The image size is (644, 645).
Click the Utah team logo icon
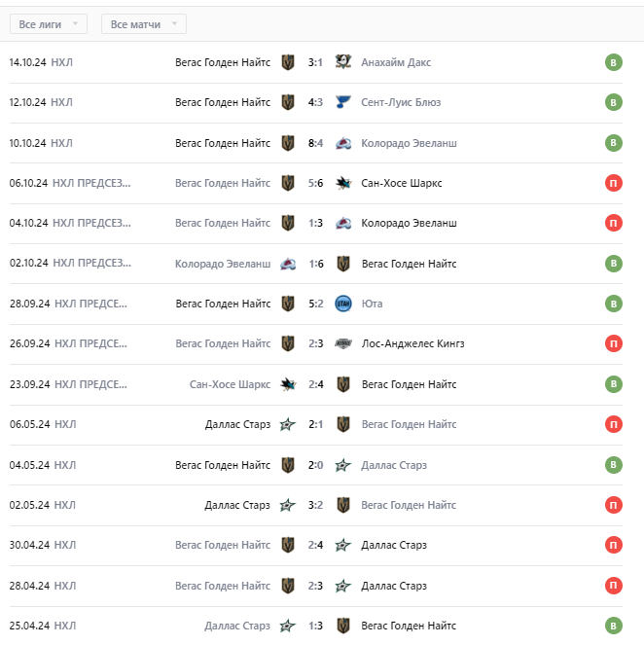(342, 304)
